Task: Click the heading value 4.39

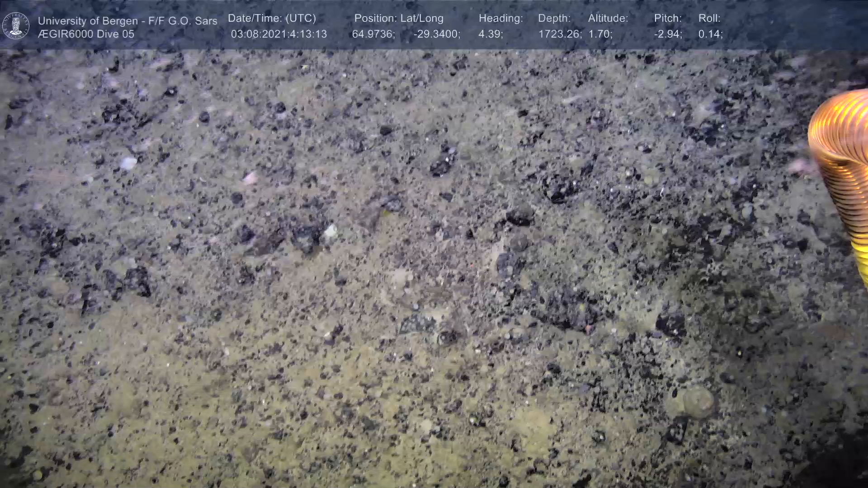Action: click(x=491, y=34)
